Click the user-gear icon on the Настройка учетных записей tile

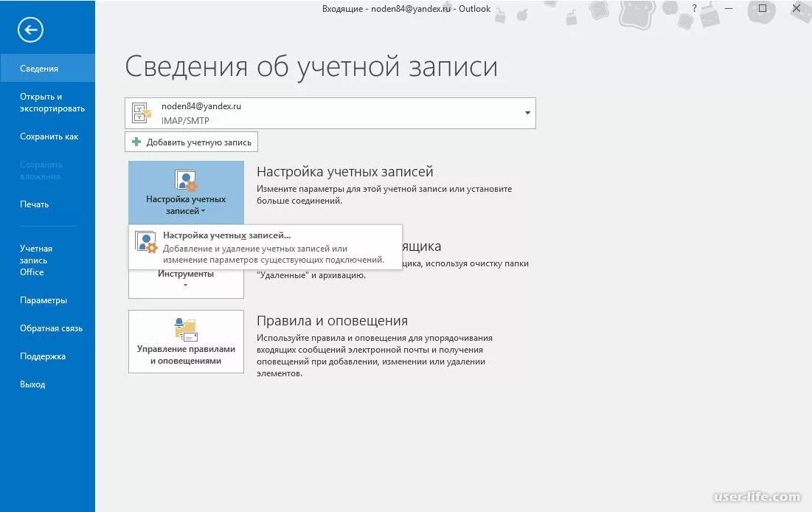pyautogui.click(x=186, y=181)
